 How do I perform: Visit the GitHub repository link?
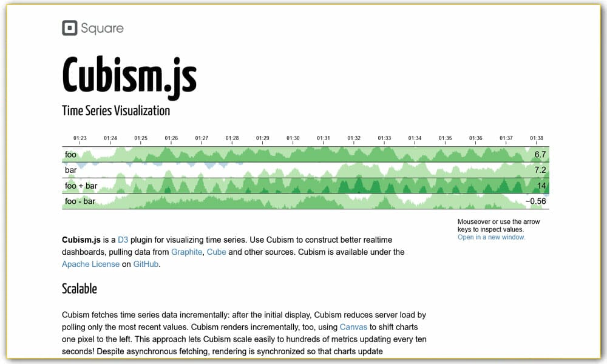[146, 264]
